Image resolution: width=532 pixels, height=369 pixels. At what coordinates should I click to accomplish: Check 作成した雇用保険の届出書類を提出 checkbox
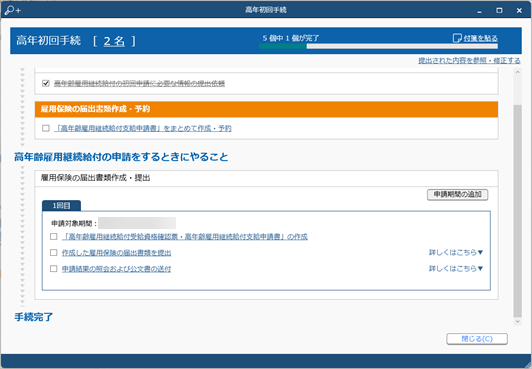[54, 253]
